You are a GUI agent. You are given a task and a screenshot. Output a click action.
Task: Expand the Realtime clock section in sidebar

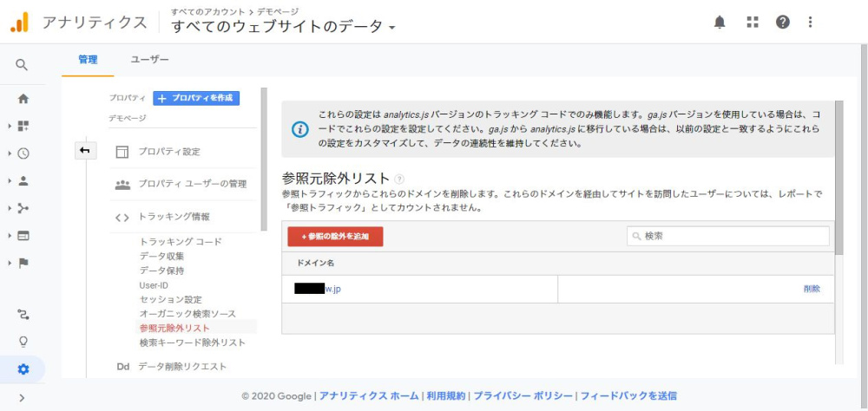(23, 153)
